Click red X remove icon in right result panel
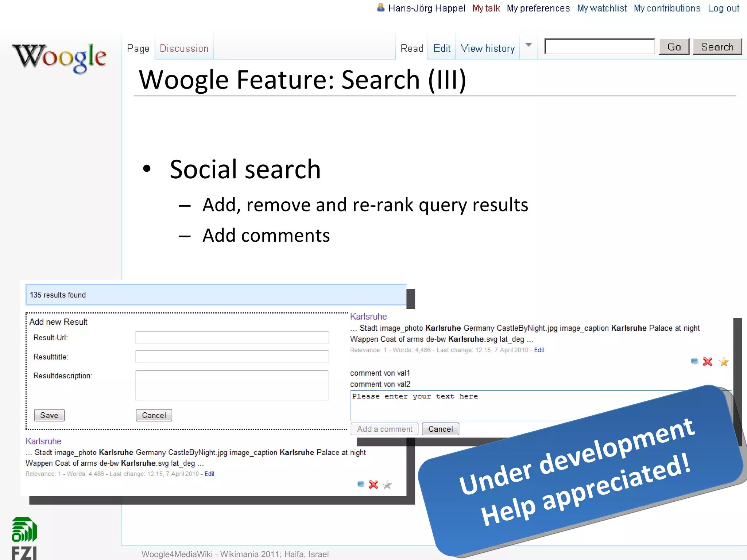This screenshot has height=560, width=747. 708,362
